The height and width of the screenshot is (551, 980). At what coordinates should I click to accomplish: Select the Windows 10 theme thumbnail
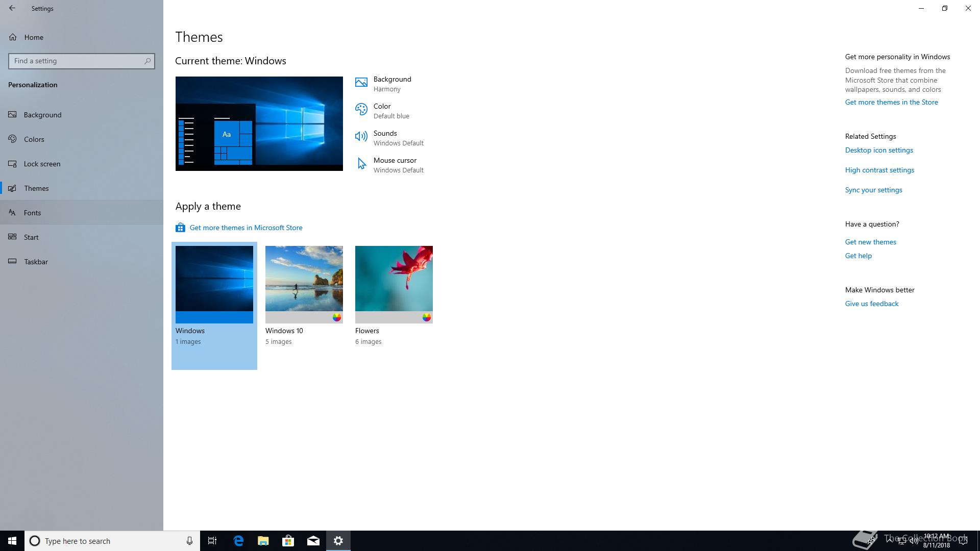(304, 284)
